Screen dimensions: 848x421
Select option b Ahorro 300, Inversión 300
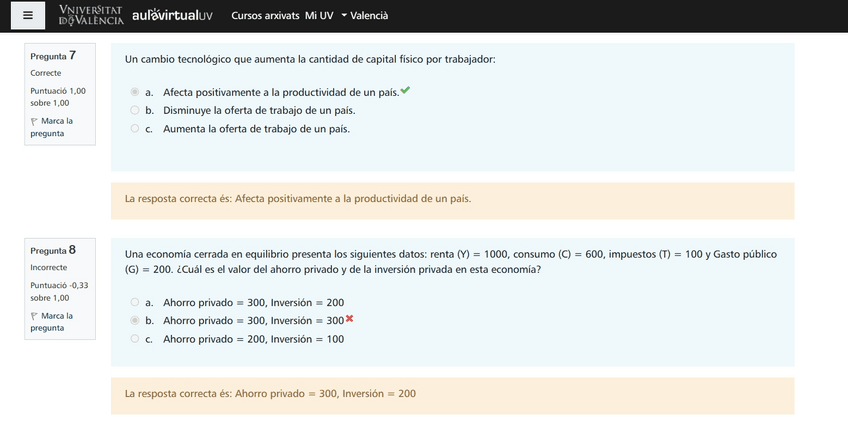[x=135, y=320]
